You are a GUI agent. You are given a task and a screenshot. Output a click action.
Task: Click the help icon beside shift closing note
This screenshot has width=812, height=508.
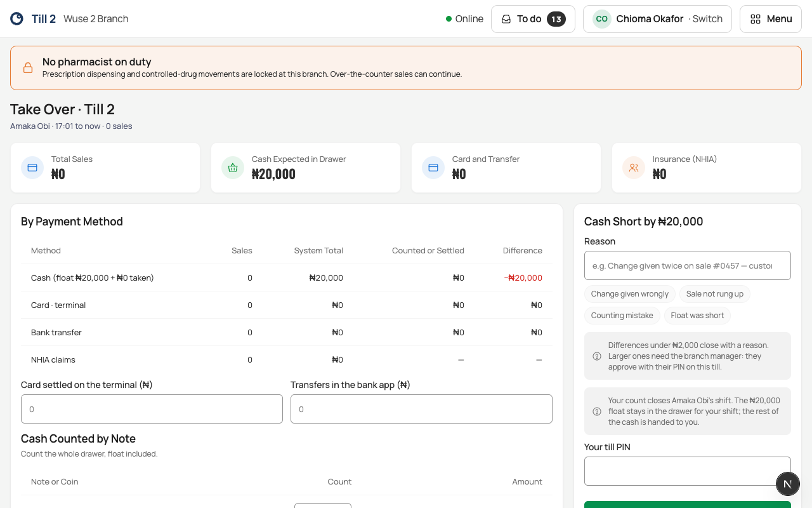click(x=597, y=411)
